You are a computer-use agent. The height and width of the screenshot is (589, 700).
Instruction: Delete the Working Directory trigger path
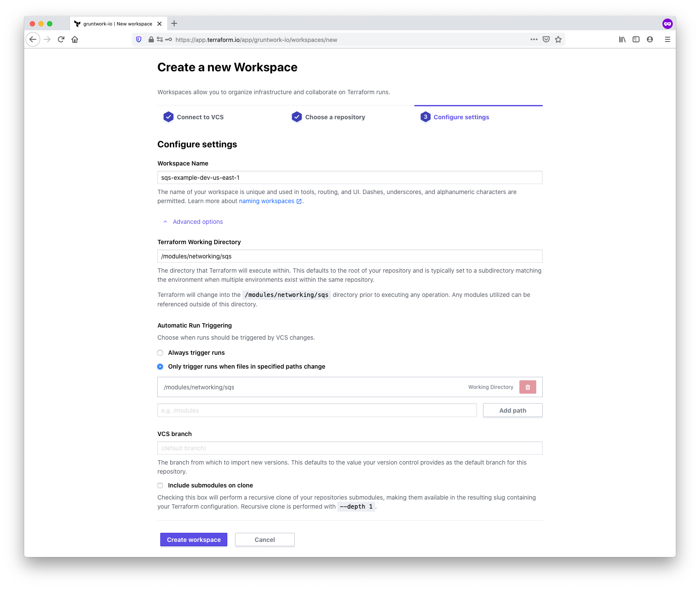point(527,387)
